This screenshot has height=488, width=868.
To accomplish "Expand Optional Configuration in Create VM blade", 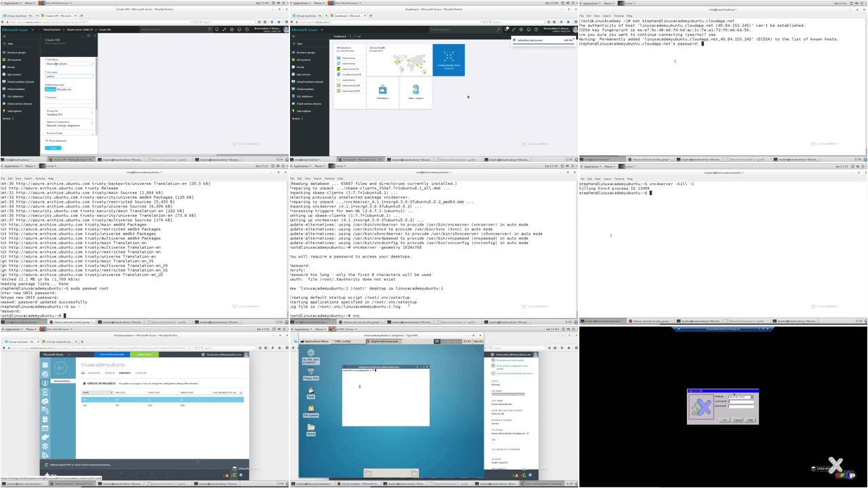I will pos(69,124).
